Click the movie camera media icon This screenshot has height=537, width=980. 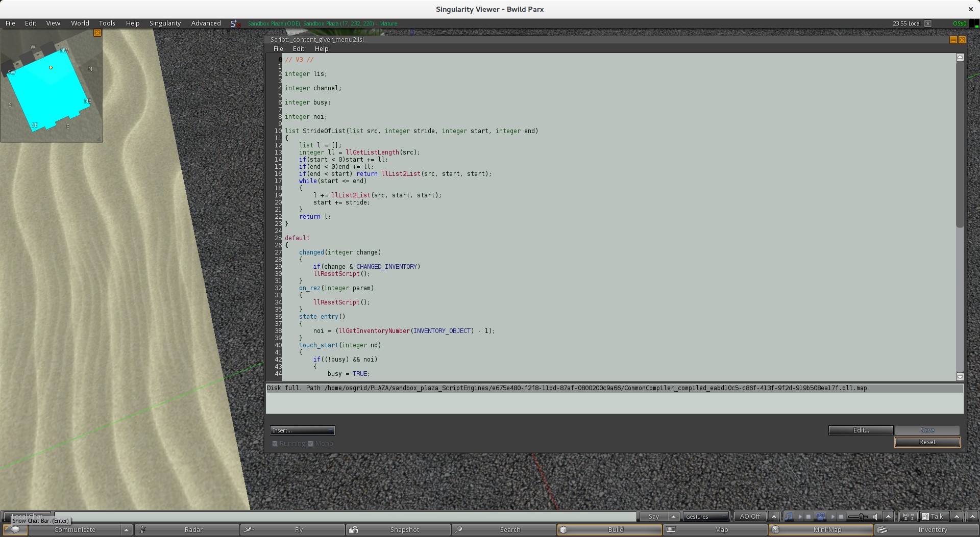pos(820,517)
